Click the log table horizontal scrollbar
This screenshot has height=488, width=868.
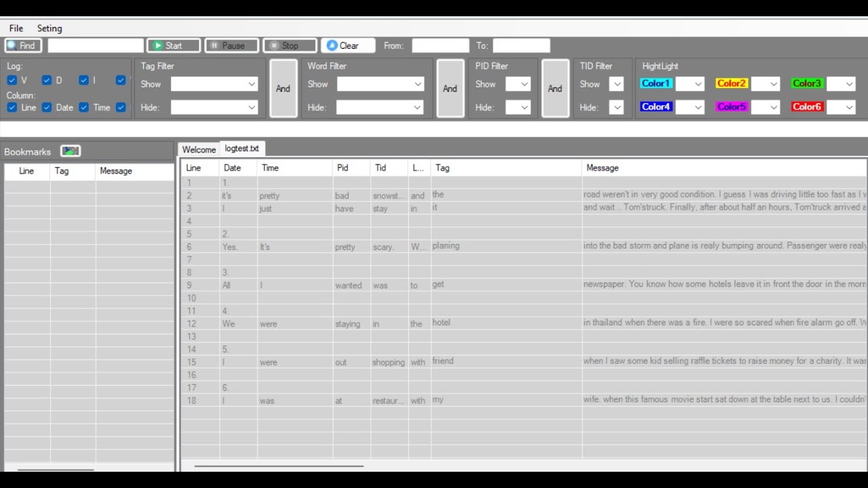[x=279, y=466]
